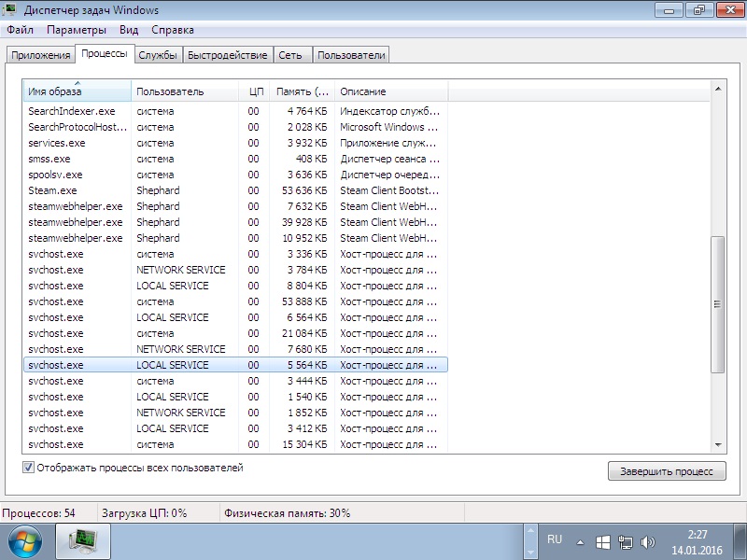The height and width of the screenshot is (560, 747).
Task: Switch to the 'Службы' tab
Action: click(158, 55)
